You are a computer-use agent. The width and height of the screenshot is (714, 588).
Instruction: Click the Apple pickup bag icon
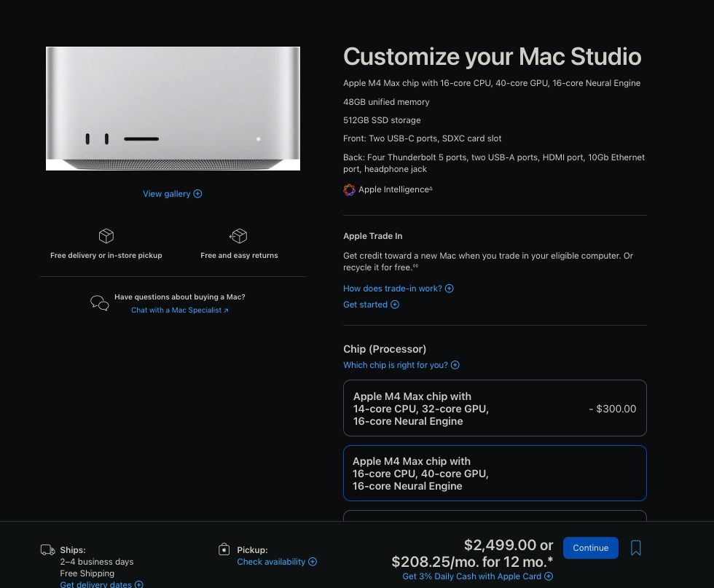(224, 549)
